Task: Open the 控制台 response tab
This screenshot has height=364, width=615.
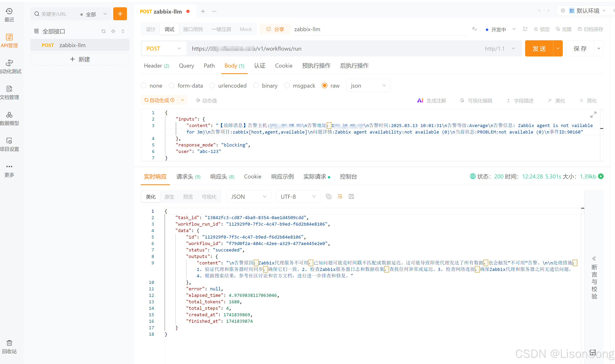Action: (348, 177)
